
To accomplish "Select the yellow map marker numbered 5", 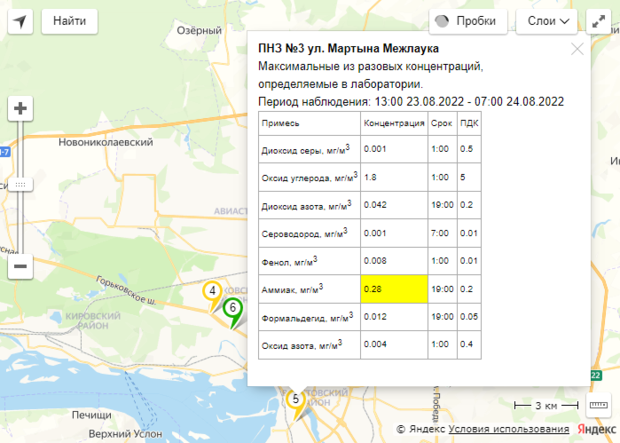I will pos(295,400).
